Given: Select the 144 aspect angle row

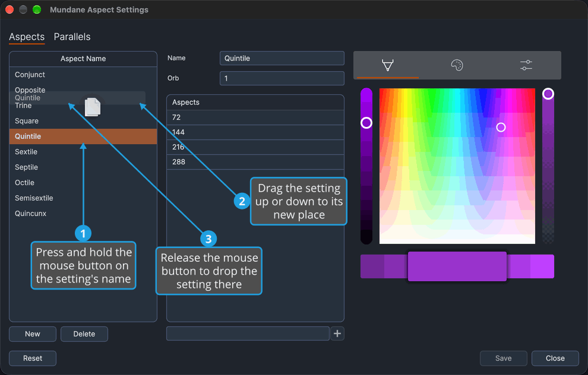Looking at the screenshot, I should (x=255, y=132).
